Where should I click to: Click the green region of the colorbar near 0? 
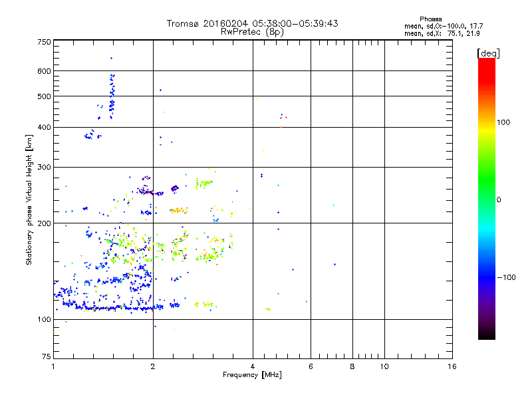coord(487,190)
